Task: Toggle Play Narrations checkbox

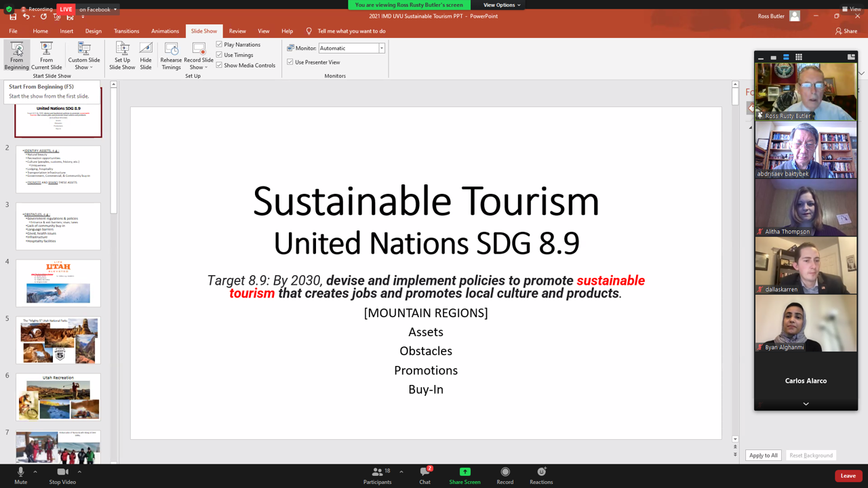Action: point(219,45)
